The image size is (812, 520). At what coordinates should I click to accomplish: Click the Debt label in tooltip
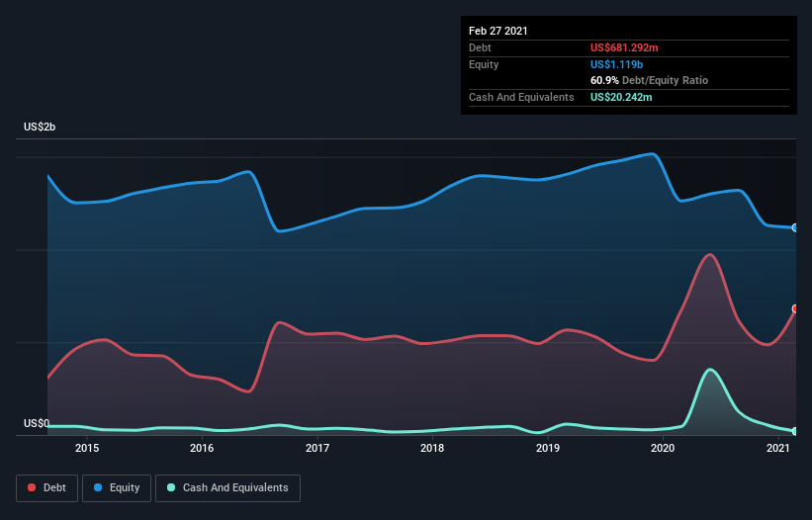point(480,47)
